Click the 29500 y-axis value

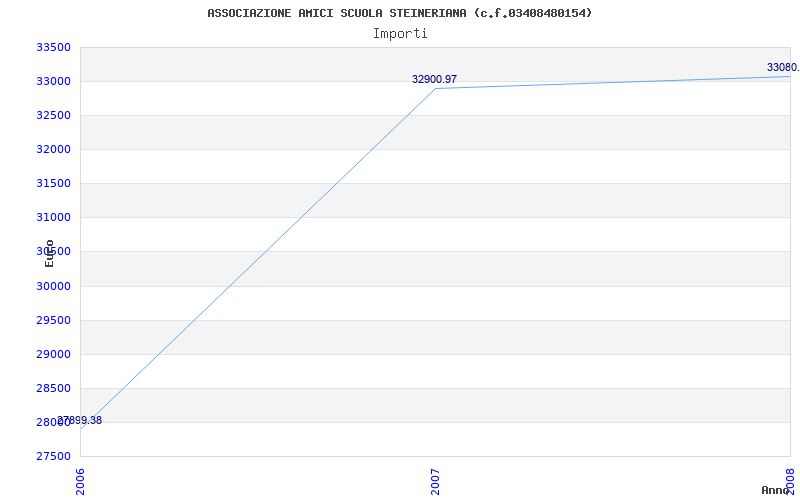(x=53, y=320)
